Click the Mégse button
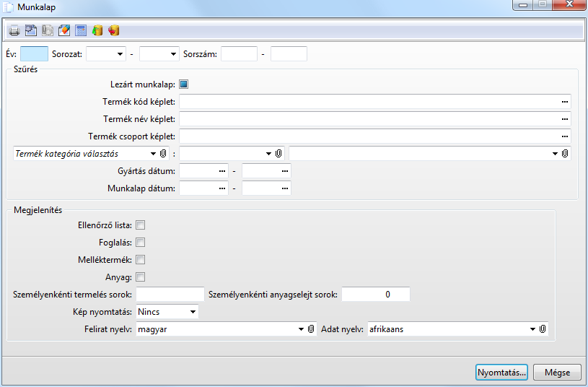Viewport: 588px width, 387px height. (x=557, y=373)
